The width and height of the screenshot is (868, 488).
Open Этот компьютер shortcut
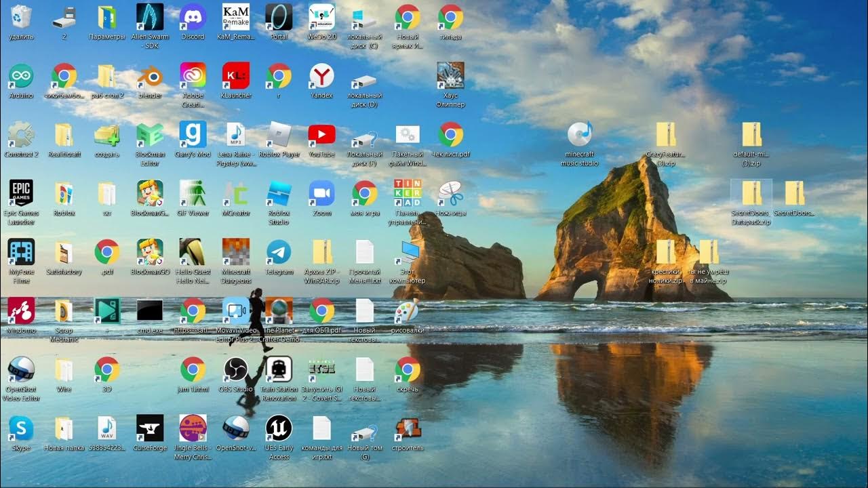coord(409,251)
